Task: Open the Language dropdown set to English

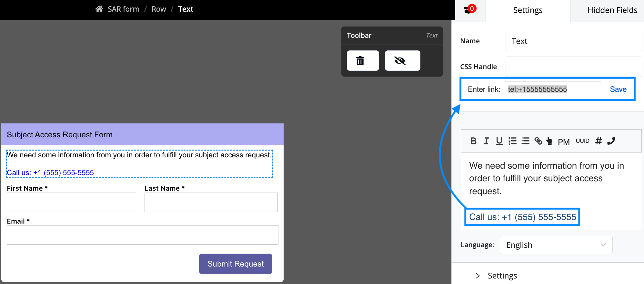Action: click(556, 245)
